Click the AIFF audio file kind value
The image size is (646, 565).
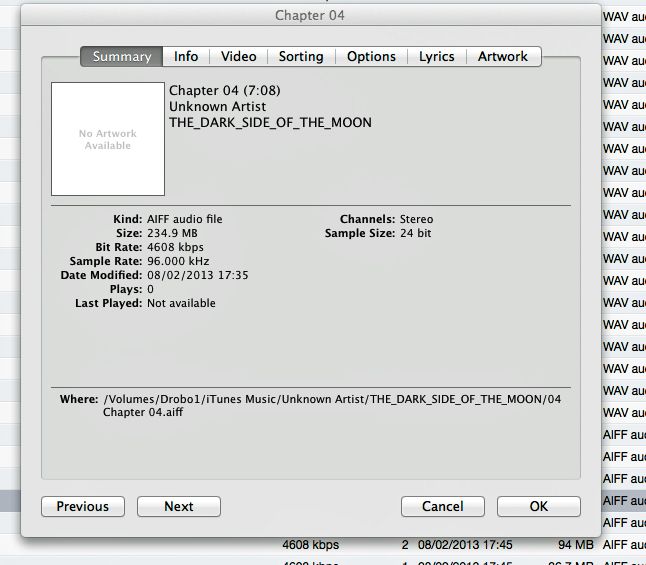pyautogui.click(x=185, y=219)
